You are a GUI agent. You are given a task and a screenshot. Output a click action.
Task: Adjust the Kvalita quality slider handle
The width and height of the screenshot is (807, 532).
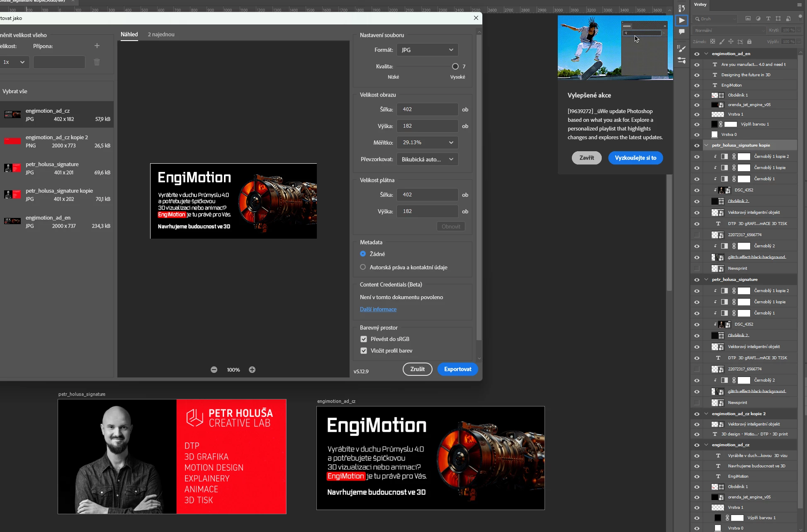pyautogui.click(x=455, y=66)
